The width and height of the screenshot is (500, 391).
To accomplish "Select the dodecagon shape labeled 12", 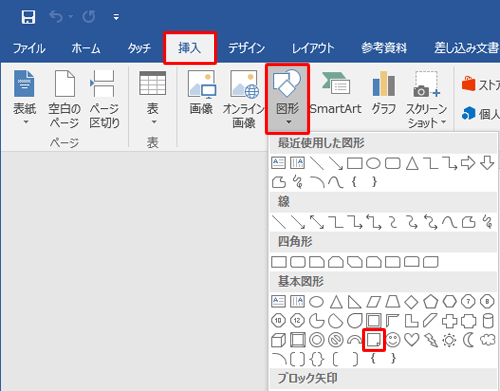I will click(x=297, y=321).
